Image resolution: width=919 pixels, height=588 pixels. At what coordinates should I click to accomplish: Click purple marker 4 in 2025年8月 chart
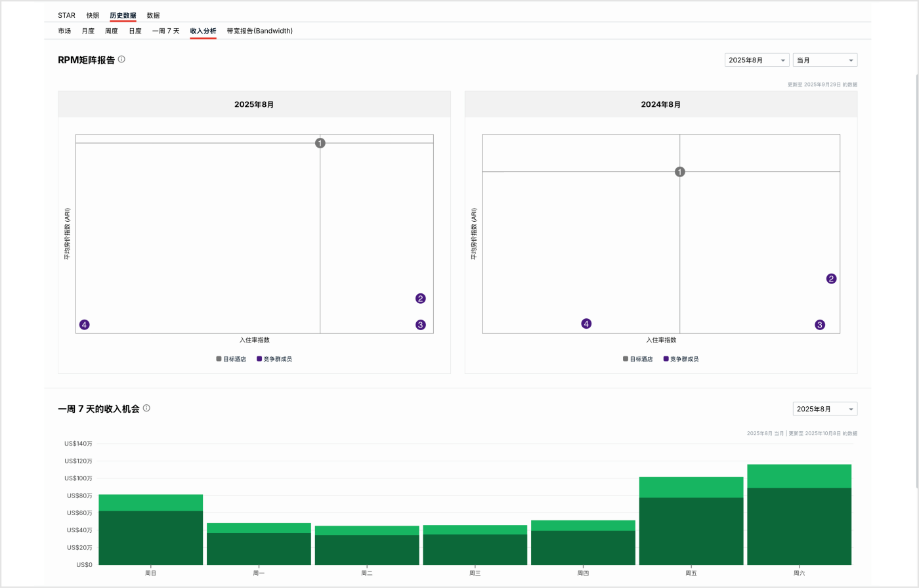click(84, 325)
